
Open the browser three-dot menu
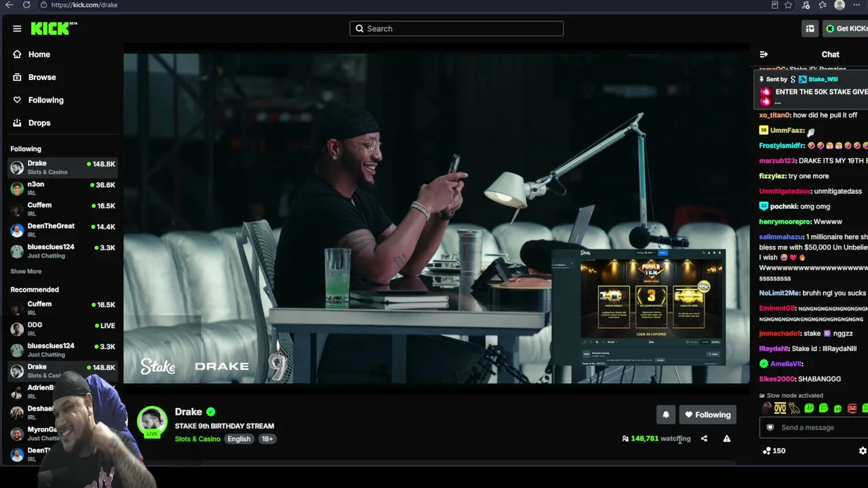coord(856,5)
